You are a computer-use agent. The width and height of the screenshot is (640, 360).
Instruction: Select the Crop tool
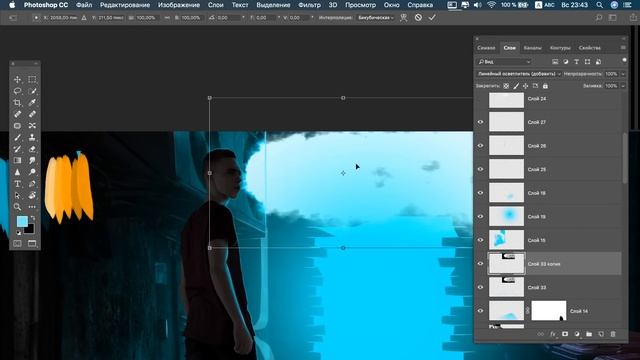(17, 103)
